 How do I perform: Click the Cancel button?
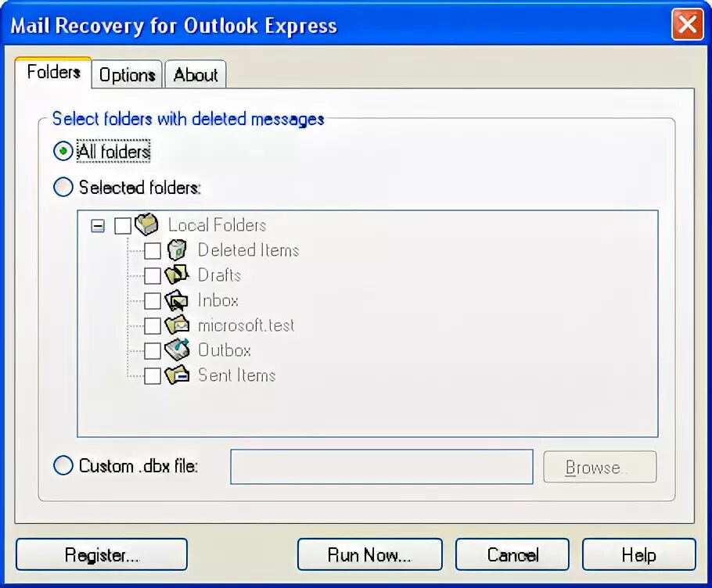click(512, 554)
